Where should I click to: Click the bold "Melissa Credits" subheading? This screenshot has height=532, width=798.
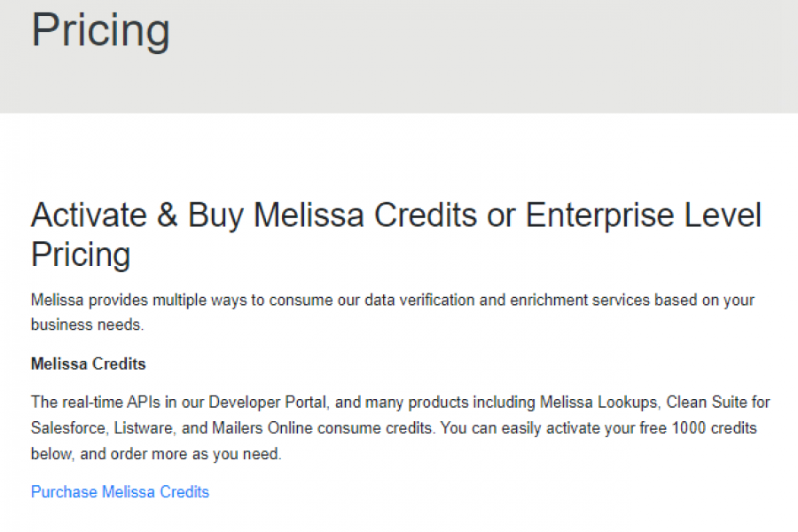click(x=88, y=364)
